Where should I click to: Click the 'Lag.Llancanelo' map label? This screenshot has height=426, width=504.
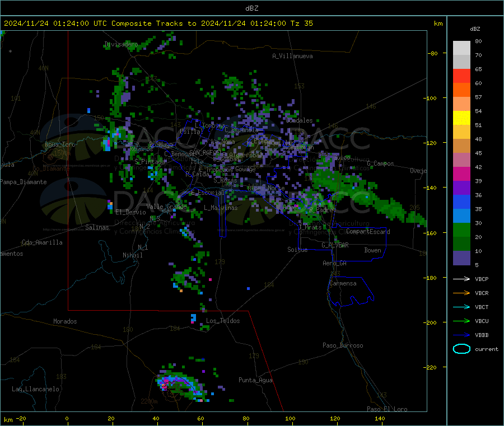pyautogui.click(x=35, y=389)
